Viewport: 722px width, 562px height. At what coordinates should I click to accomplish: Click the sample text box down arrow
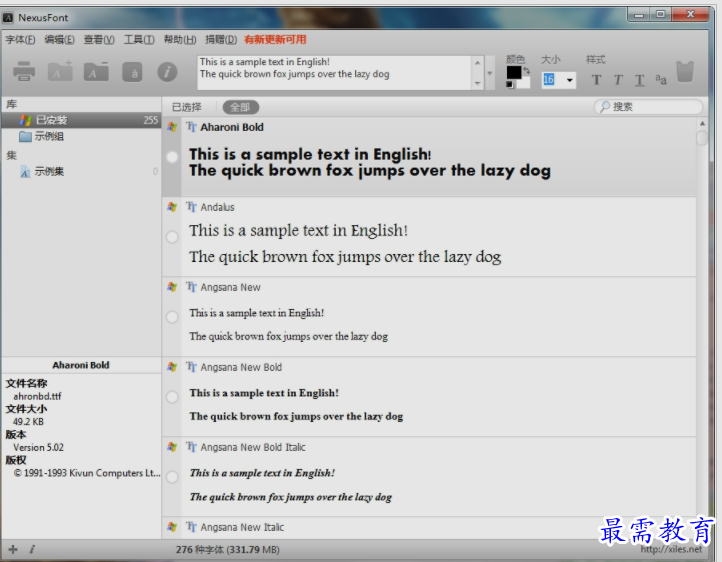click(477, 83)
